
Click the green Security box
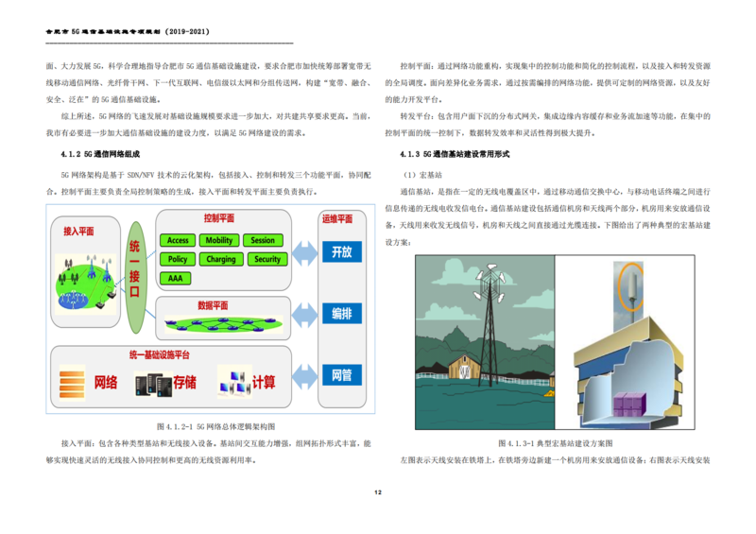point(266,259)
